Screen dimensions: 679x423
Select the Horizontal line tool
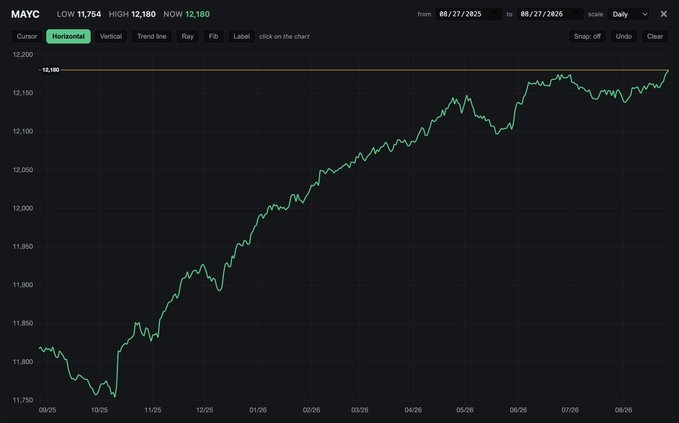[x=68, y=36]
